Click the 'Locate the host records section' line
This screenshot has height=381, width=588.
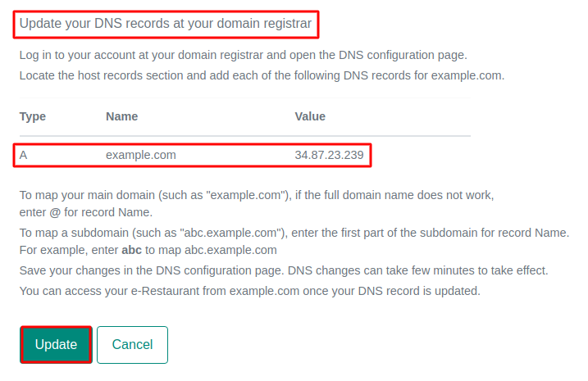pos(262,76)
